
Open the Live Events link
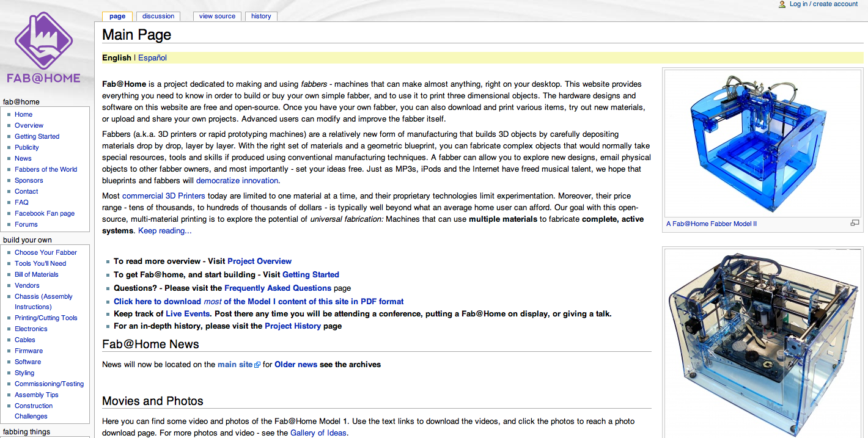188,314
